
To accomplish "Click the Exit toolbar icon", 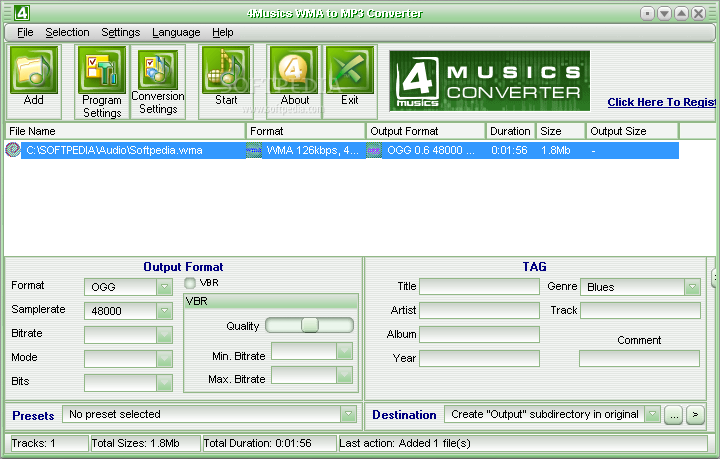I will [x=349, y=70].
